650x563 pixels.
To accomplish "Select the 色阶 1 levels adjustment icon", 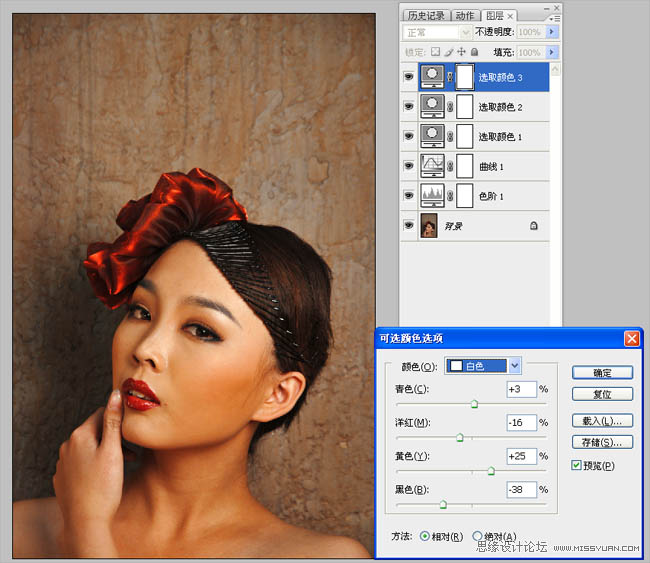I will click(434, 196).
